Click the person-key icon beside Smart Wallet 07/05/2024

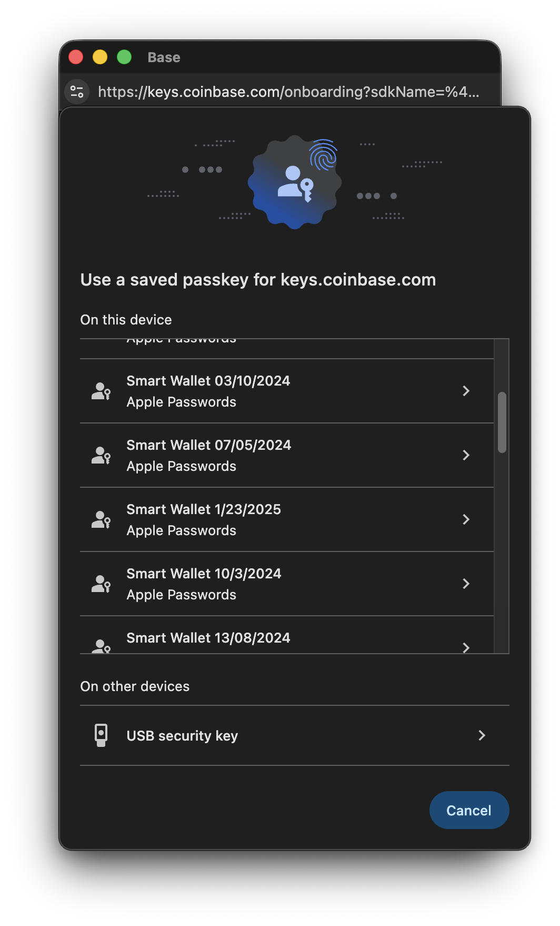point(101,456)
